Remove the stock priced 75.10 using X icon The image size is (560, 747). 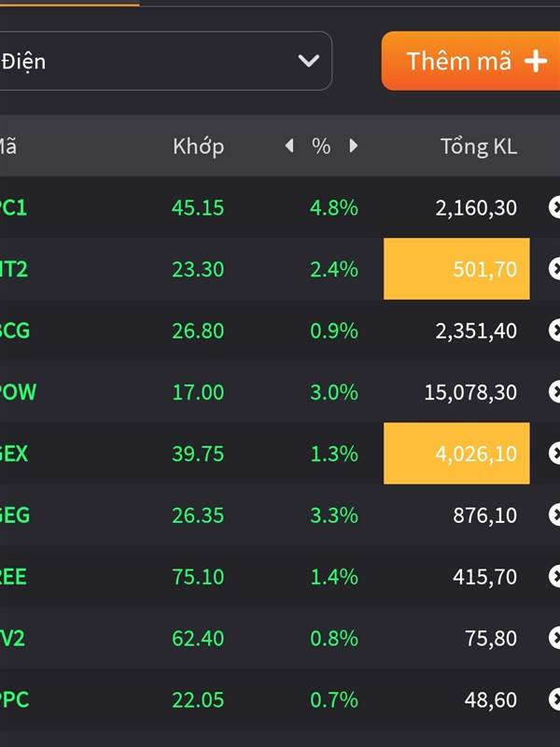pos(554,576)
